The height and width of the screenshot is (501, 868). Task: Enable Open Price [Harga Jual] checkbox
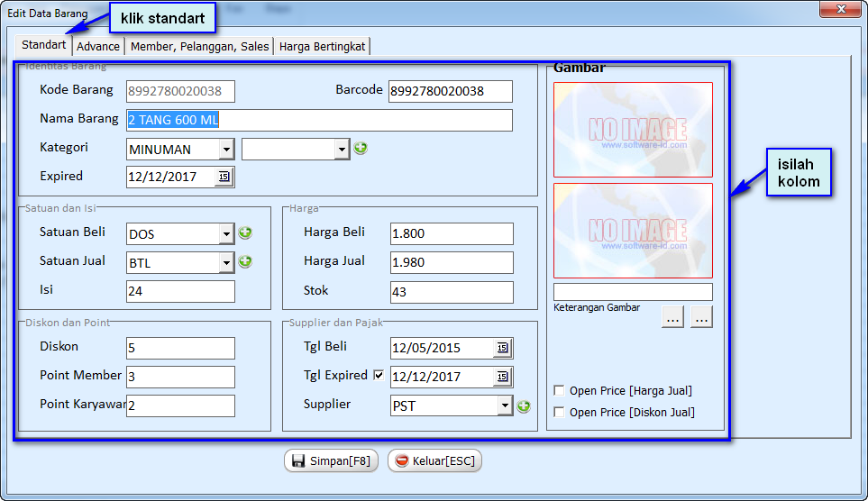click(560, 391)
